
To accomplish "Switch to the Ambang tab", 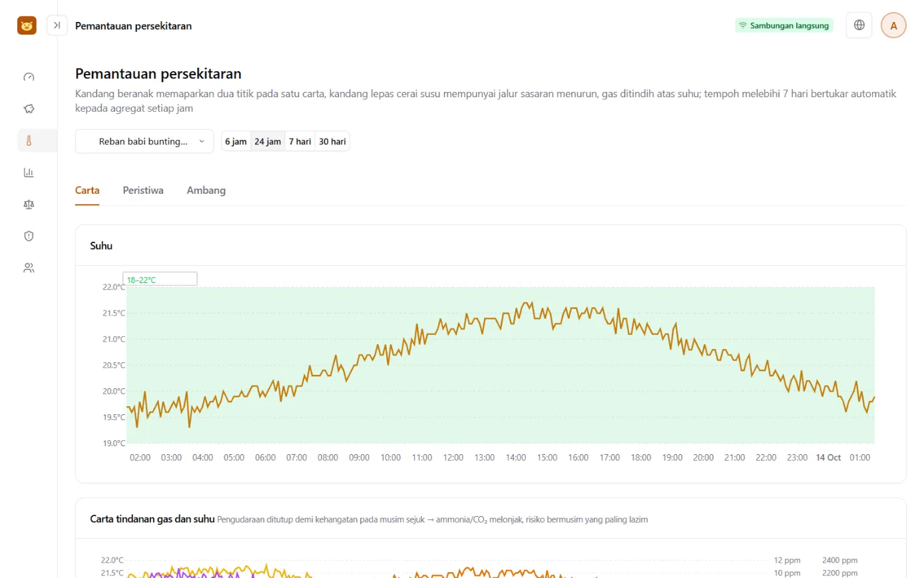I will 206,190.
